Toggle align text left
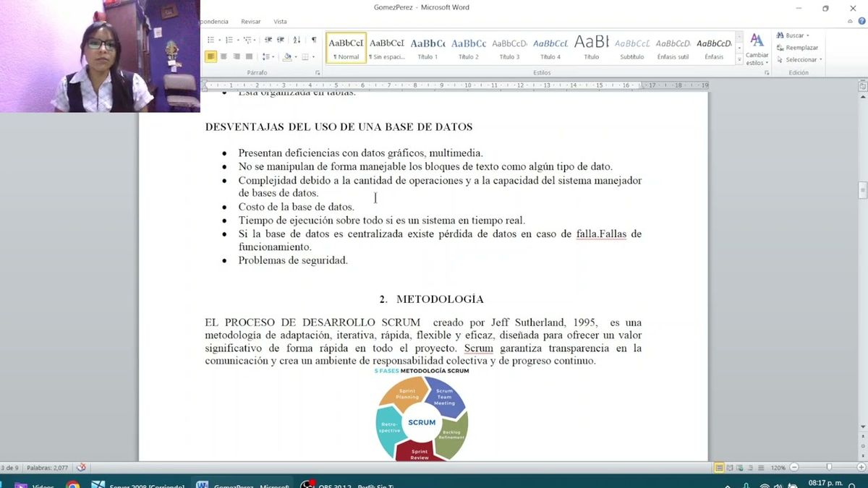 pyautogui.click(x=210, y=56)
